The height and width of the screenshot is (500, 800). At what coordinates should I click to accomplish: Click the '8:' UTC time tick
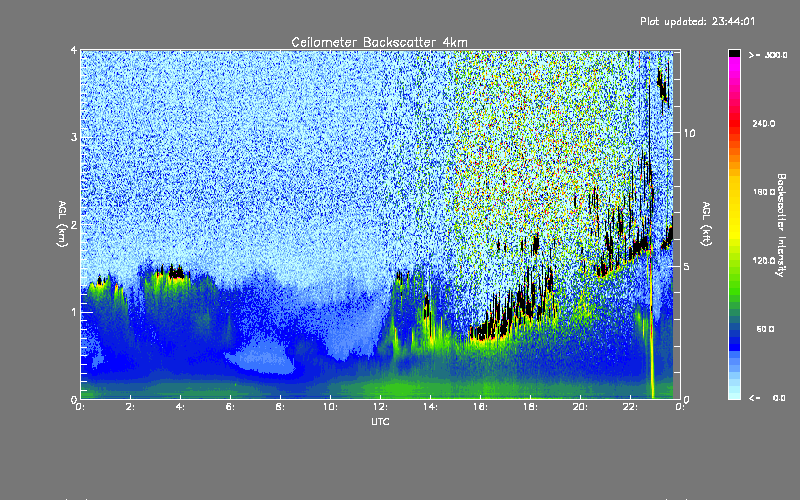(280, 407)
